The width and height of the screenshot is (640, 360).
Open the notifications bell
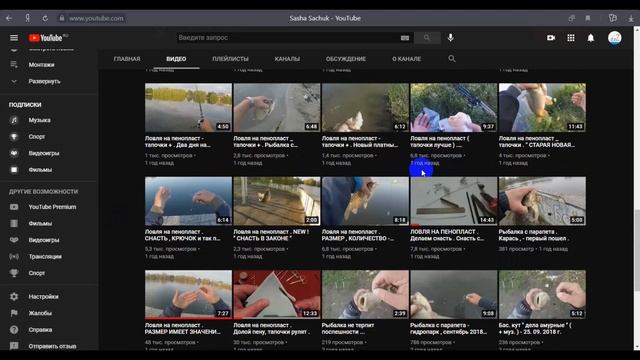[x=591, y=38]
